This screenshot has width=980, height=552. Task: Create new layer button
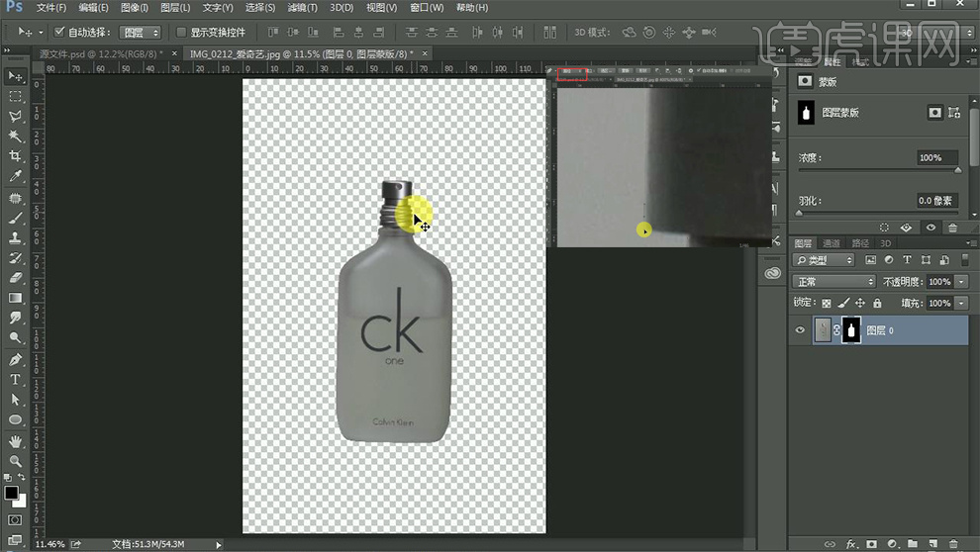(x=932, y=544)
